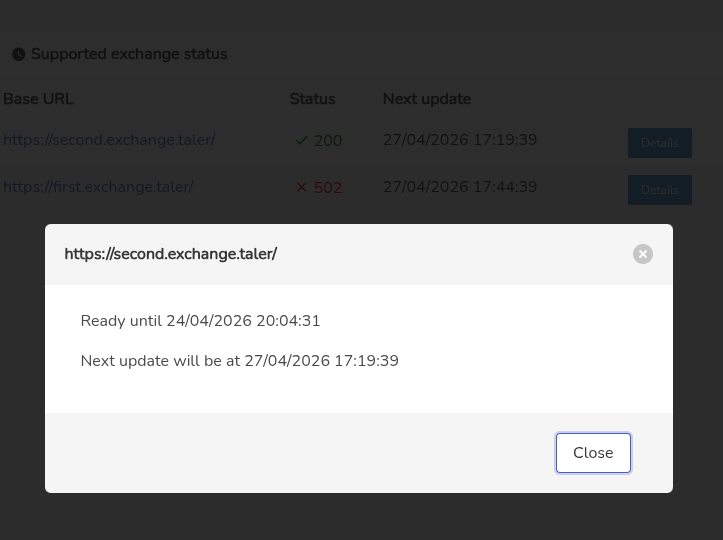
Task: Click the 200 status code text
Action: [x=328, y=141]
